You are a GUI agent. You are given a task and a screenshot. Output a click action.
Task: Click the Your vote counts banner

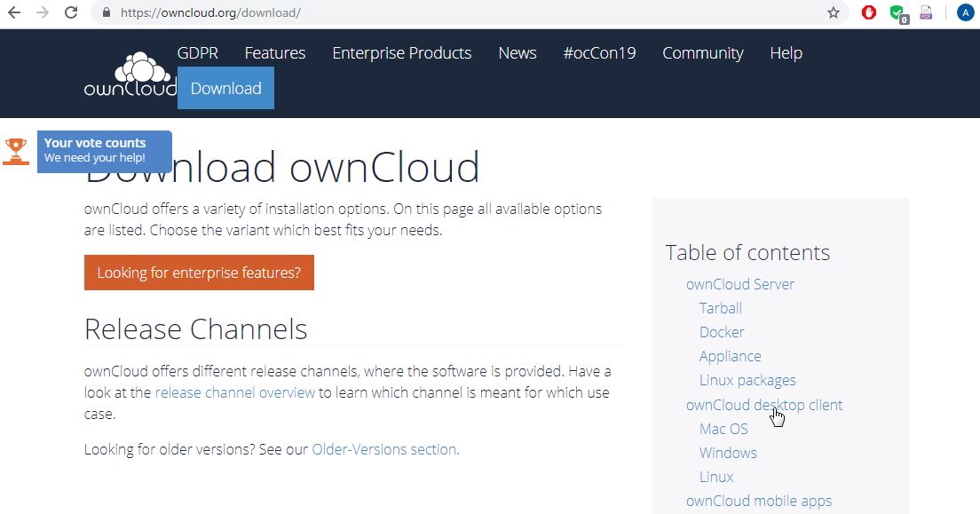click(105, 151)
